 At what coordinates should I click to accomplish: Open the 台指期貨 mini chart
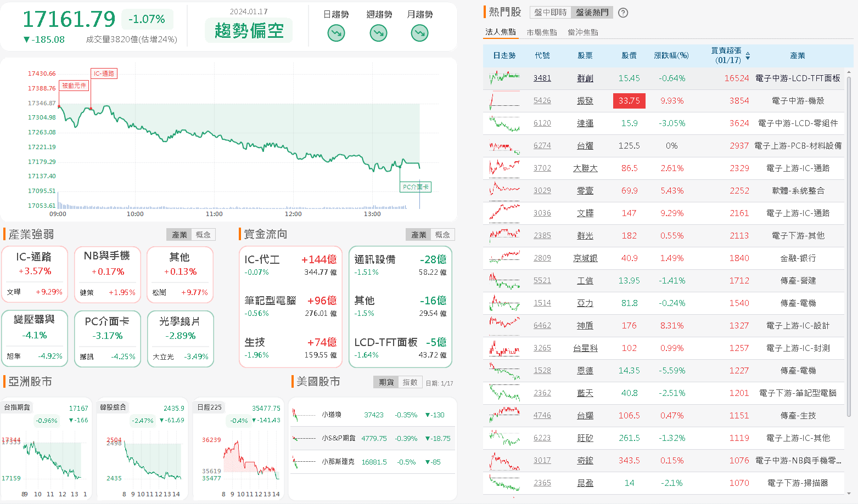pos(45,449)
